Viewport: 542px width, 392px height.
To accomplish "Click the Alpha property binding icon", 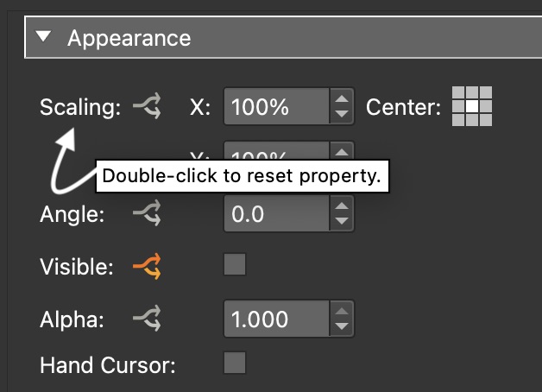I will [147, 319].
